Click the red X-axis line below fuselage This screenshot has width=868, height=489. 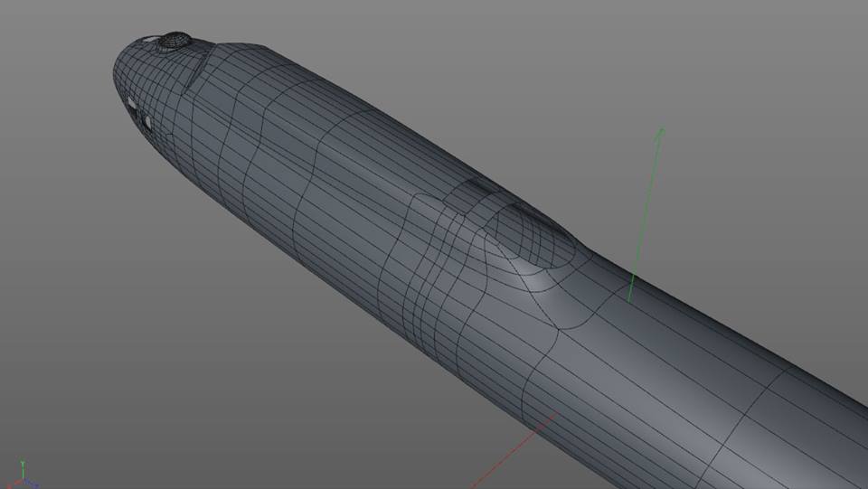514,450
